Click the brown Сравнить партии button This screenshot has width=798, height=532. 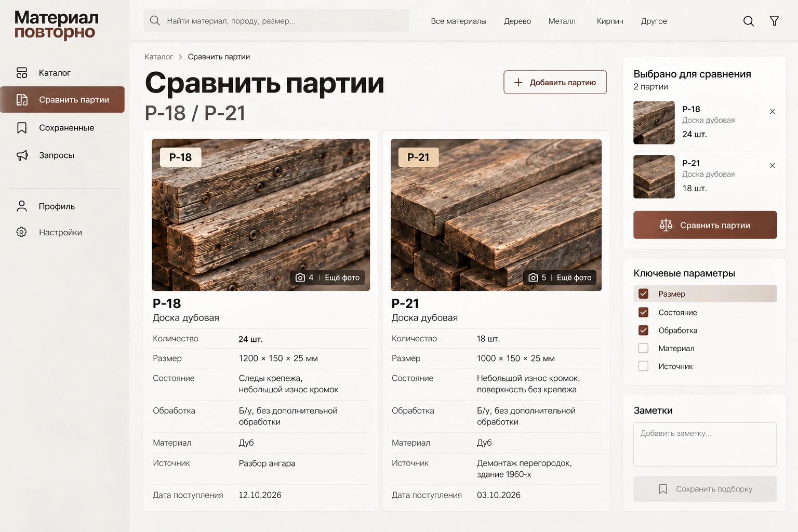point(705,225)
